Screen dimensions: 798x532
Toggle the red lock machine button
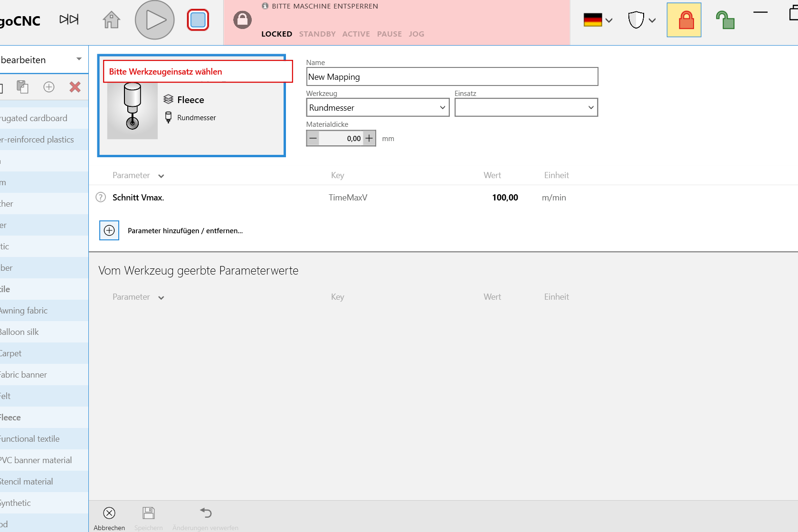tap(684, 20)
